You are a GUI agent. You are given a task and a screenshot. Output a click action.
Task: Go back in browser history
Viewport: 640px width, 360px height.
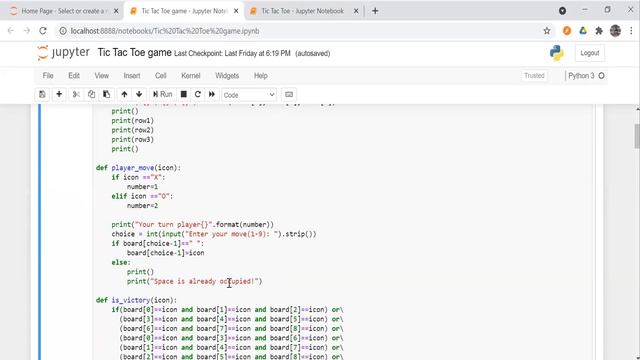(11, 31)
